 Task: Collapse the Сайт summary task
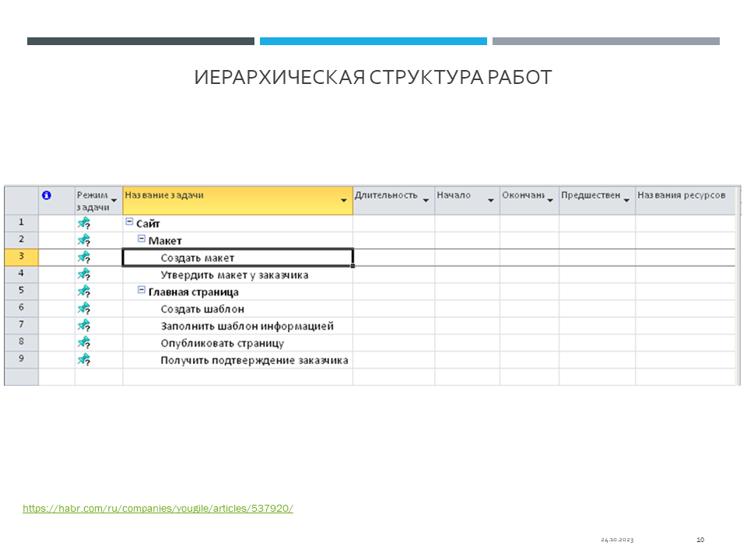coord(129,222)
